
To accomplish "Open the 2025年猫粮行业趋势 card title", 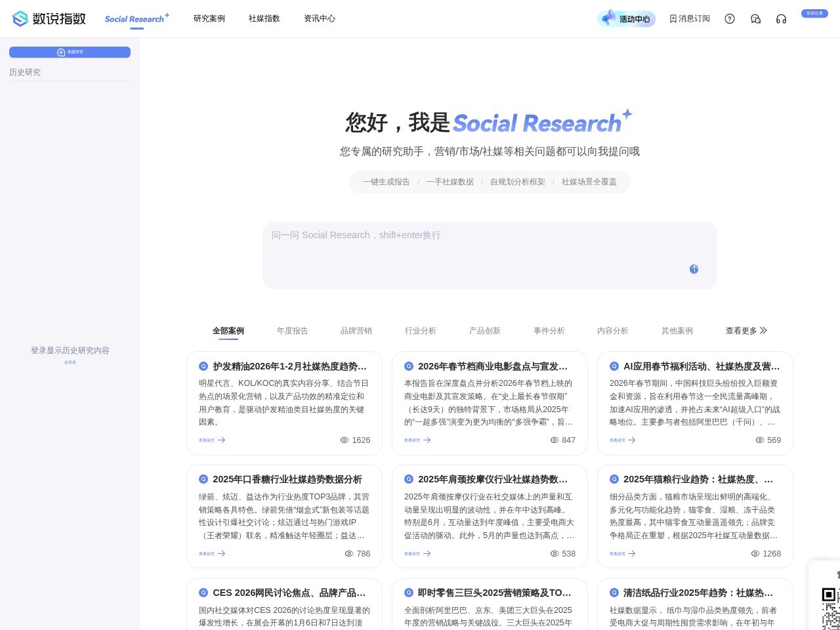I will tap(699, 480).
